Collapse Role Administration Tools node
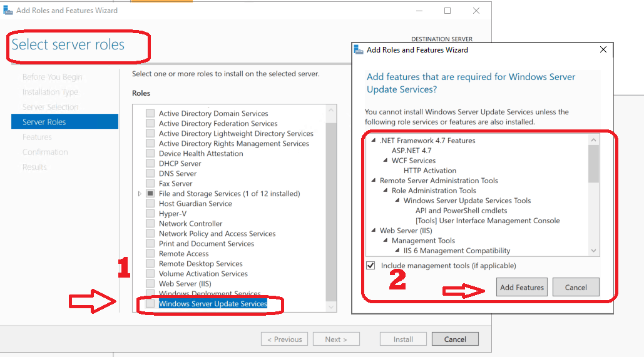This screenshot has width=644, height=357. pyautogui.click(x=386, y=191)
